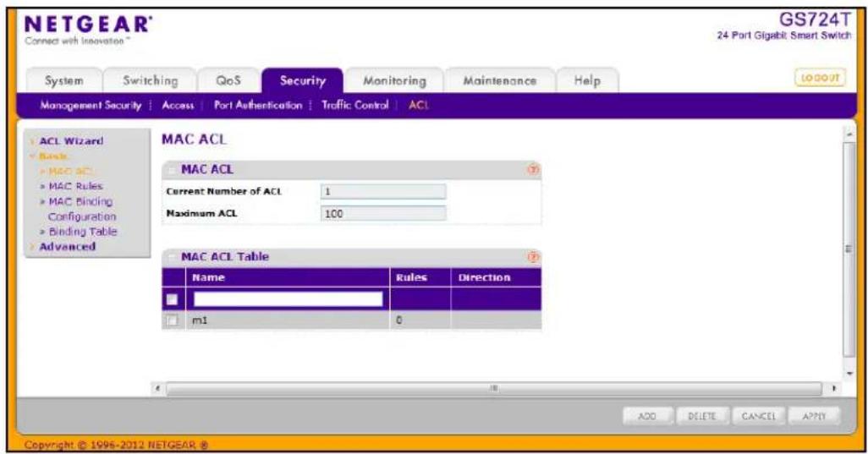Image resolution: width=868 pixels, height=454 pixels.
Task: Click the ADD button
Action: [646, 416]
